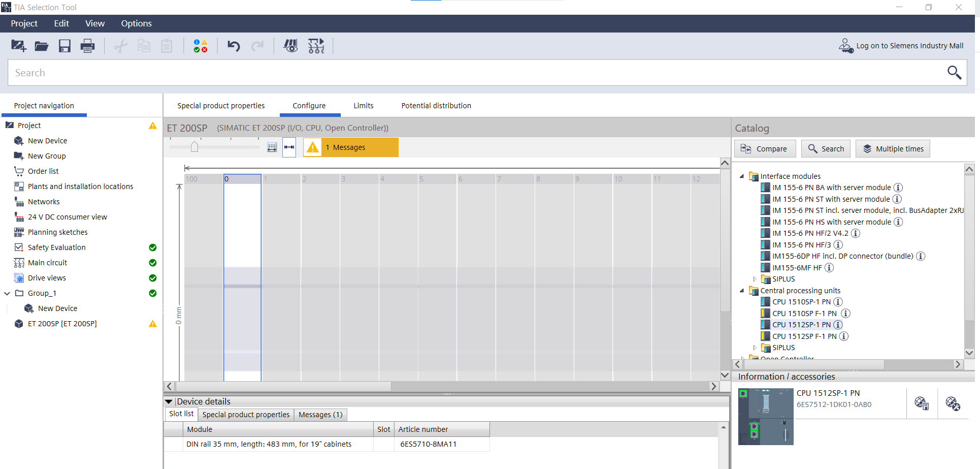This screenshot has height=469, width=980.
Task: Open a project with the folder icon
Action: click(42, 46)
